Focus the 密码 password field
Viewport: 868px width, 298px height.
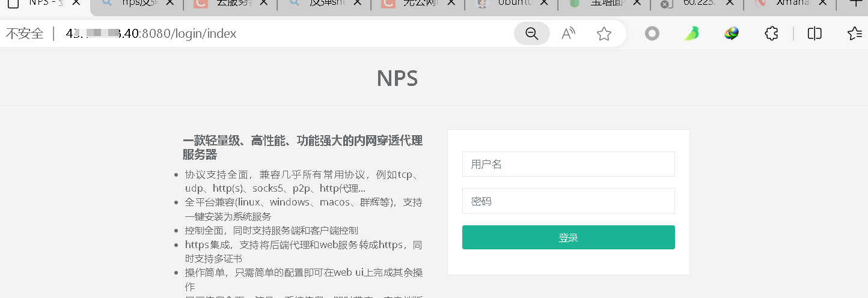568,201
